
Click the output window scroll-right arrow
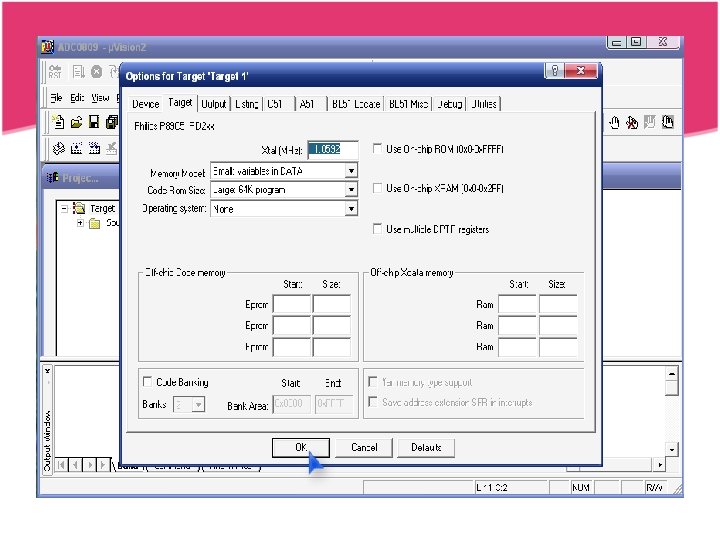point(660,465)
